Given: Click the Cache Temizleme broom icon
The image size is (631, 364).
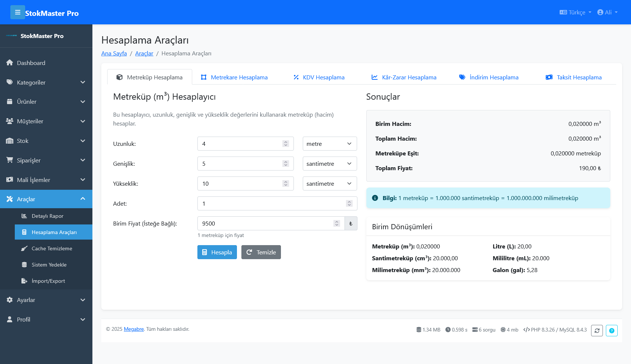Looking at the screenshot, I should (x=24, y=248).
